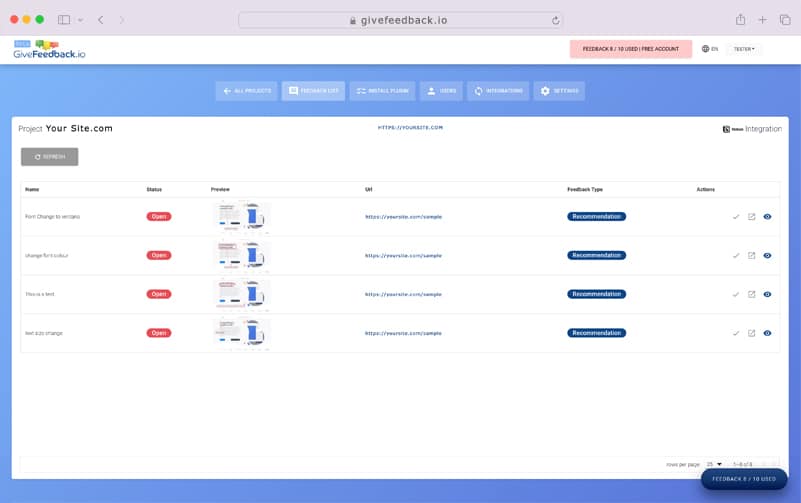Select 'This is a test' feedback name
Screen dimensions: 801x503
40,295
